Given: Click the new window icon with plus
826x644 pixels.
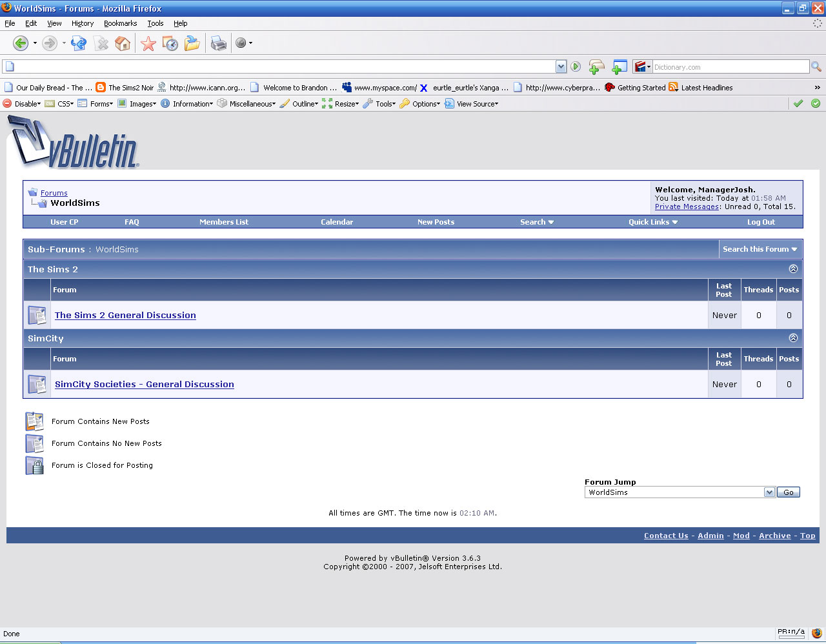Looking at the screenshot, I should pos(619,66).
